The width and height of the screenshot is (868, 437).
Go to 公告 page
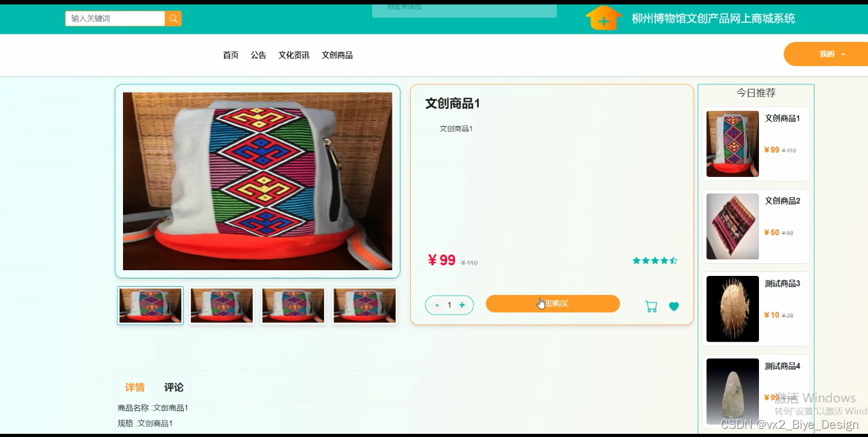(259, 55)
